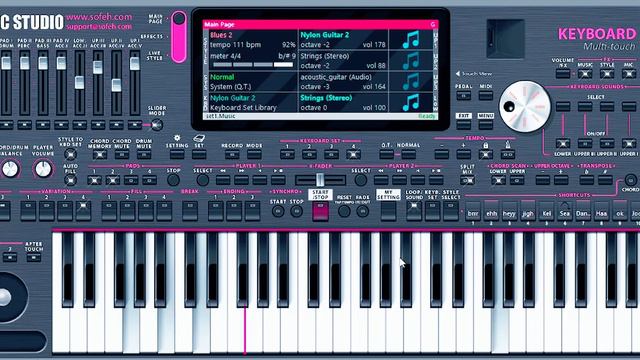Click the Loop/Sound button
Viewport: 640px width, 360px height.
pos(414,211)
